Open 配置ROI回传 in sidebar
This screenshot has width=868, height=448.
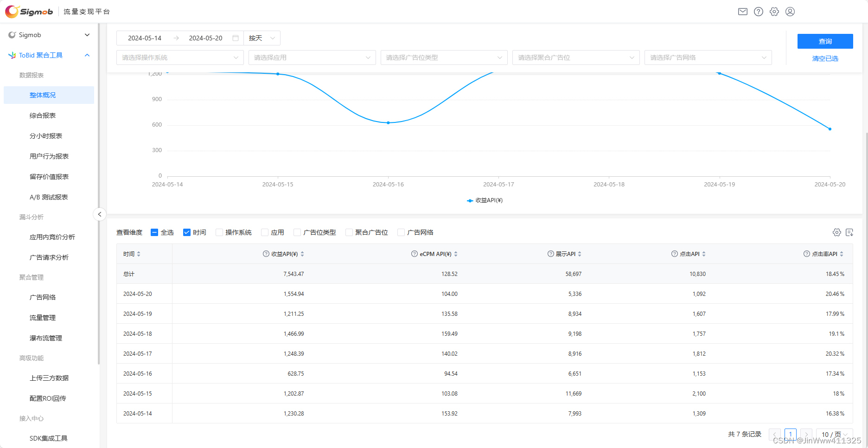49,398
